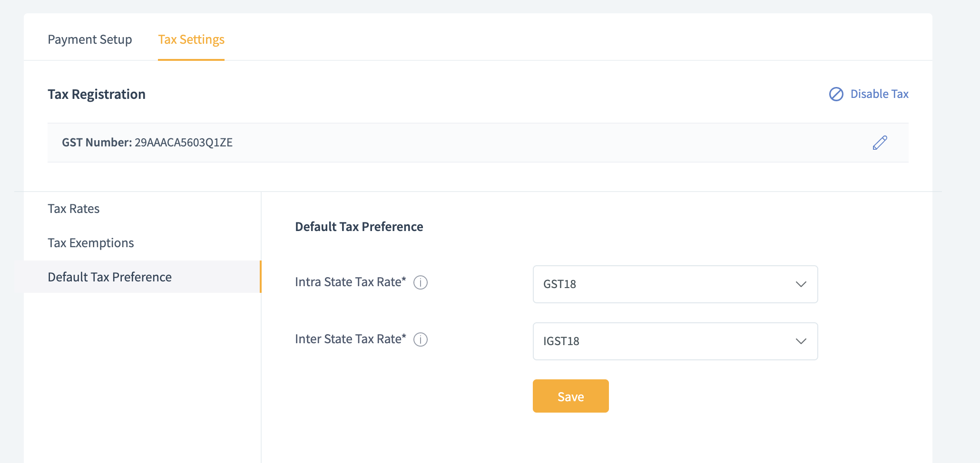
Task: Click the GST Number value 29AAACA5603Q1ZE
Action: pyautogui.click(x=184, y=143)
